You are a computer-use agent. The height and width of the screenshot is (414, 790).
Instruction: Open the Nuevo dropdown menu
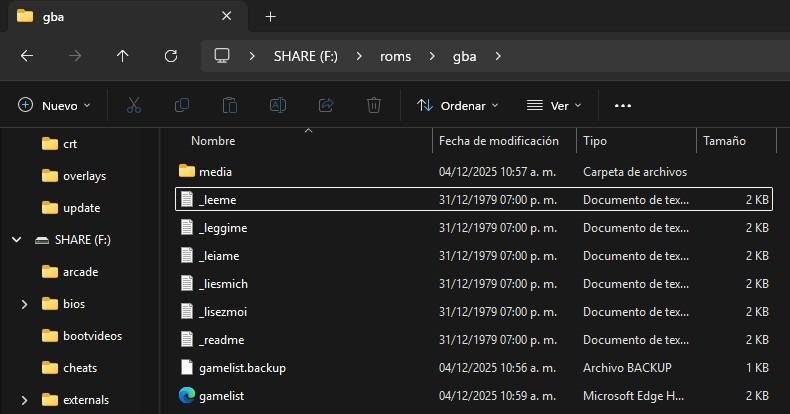pyautogui.click(x=55, y=105)
